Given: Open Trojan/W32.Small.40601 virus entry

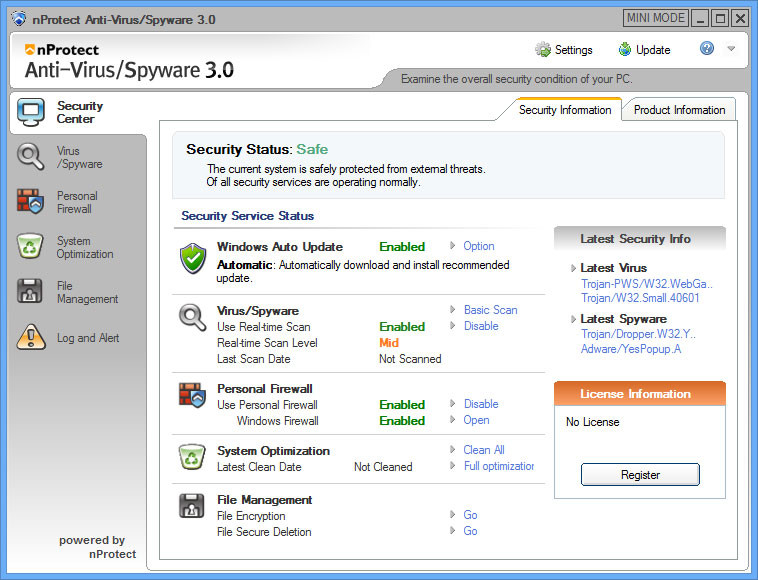Looking at the screenshot, I should point(640,298).
